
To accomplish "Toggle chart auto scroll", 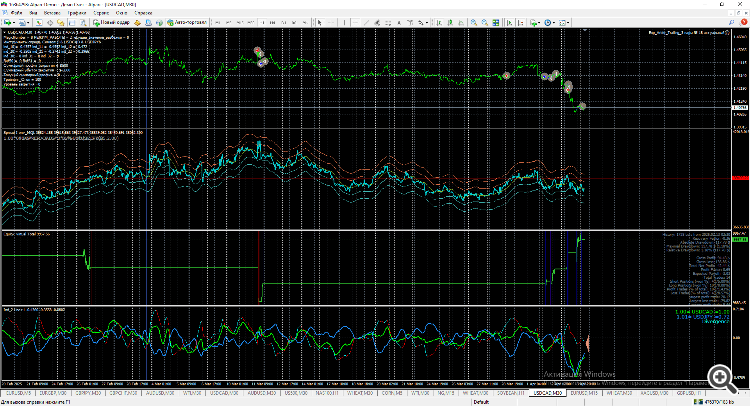I will coord(510,22).
